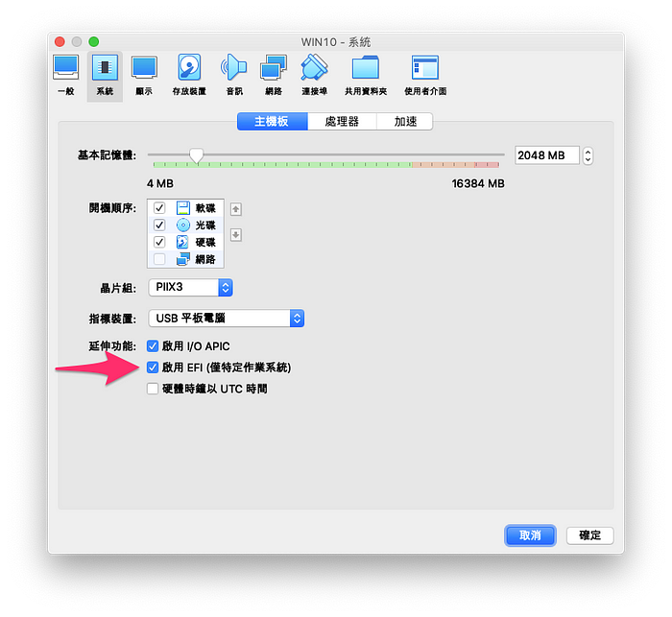Image resolution: width=672 pixels, height=617 pixels.
Task: Open the 顯示 (Display) settings section
Action: point(144,75)
